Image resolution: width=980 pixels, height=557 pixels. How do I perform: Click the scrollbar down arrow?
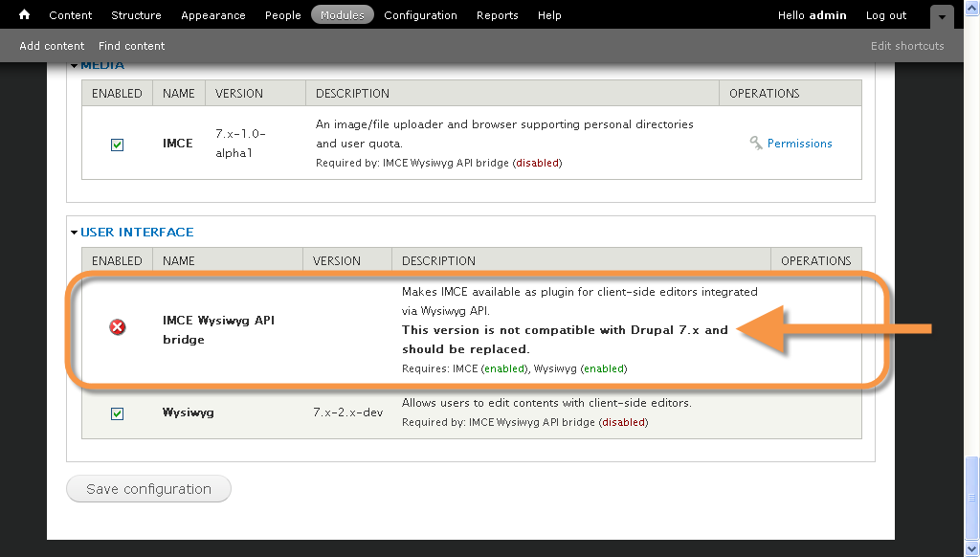[971, 548]
